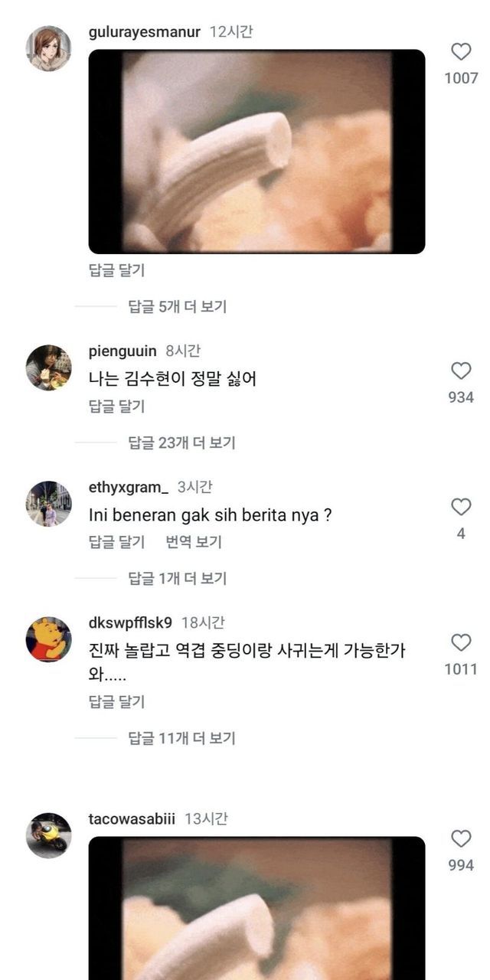Expand 1 more reply under ethyxgram_

177,579
